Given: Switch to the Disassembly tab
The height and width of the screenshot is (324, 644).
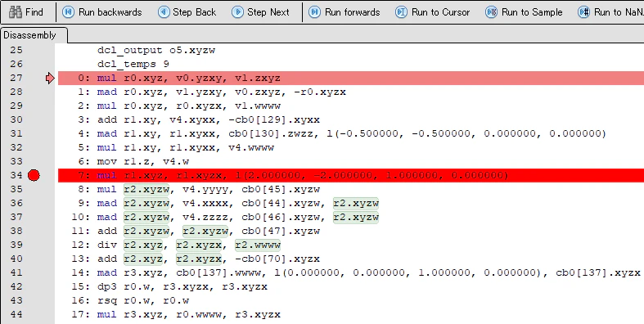Looking at the screenshot, I should coord(29,35).
